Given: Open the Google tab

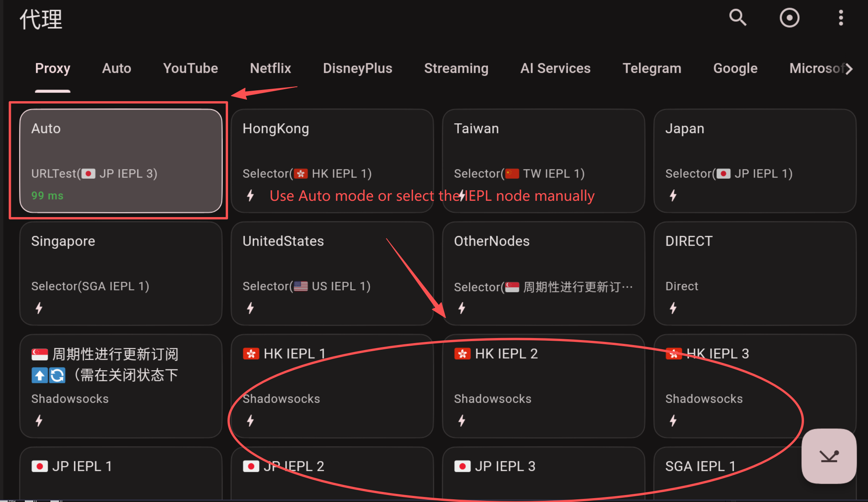Looking at the screenshot, I should coord(735,68).
